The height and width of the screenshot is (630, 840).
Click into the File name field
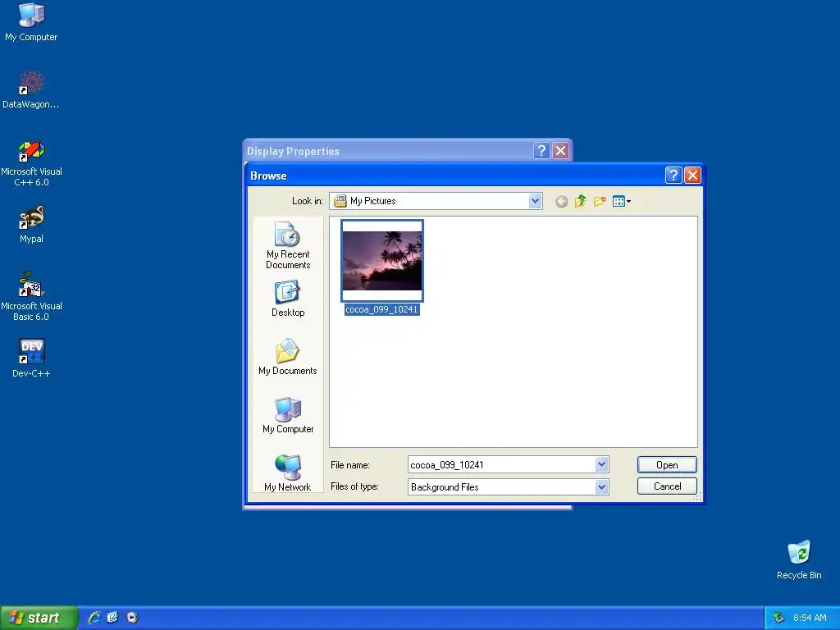pos(501,464)
